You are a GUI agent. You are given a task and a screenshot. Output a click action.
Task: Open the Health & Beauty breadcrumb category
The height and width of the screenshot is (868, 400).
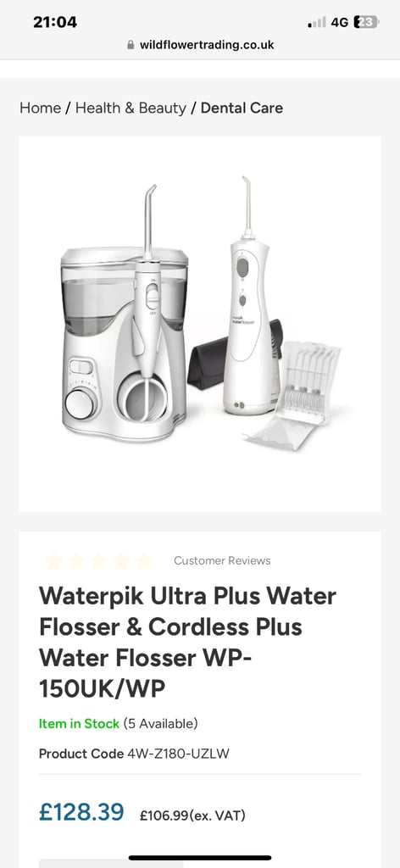coord(131,108)
